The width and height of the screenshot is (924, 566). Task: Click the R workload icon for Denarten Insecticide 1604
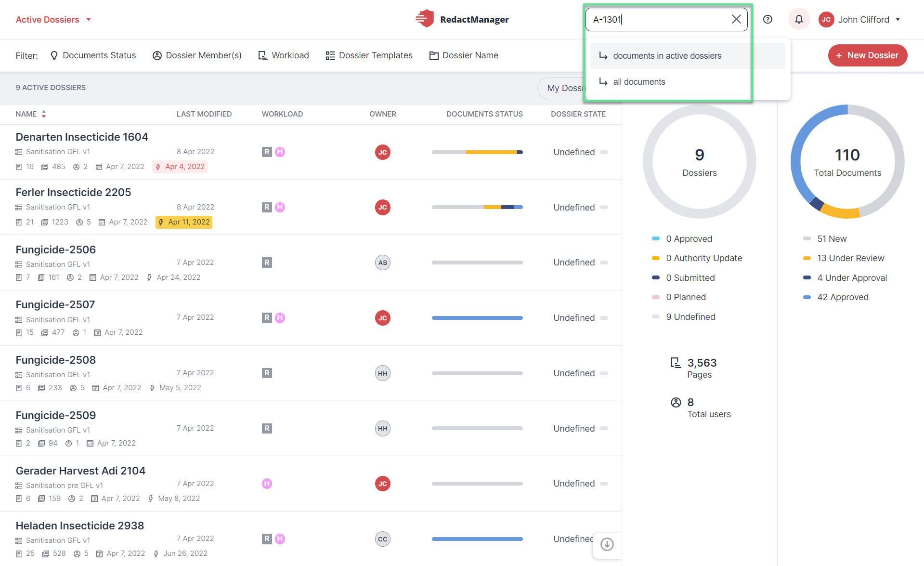[267, 152]
